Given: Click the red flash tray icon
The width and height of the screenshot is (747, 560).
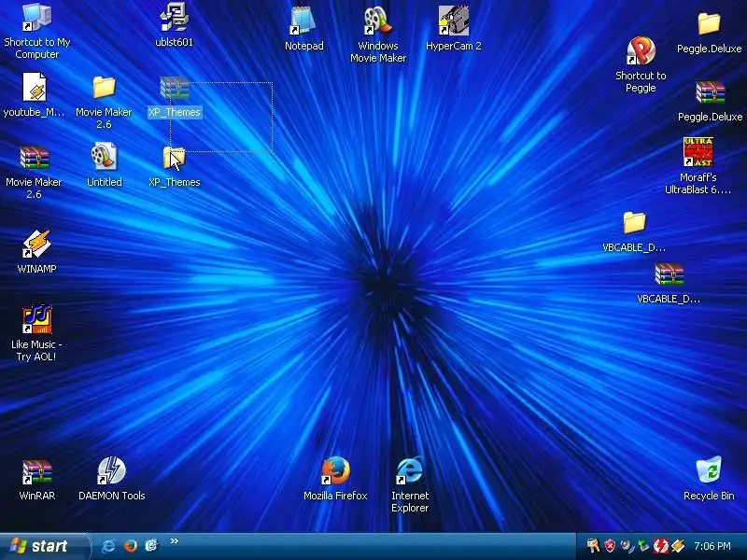Looking at the screenshot, I should 661,546.
